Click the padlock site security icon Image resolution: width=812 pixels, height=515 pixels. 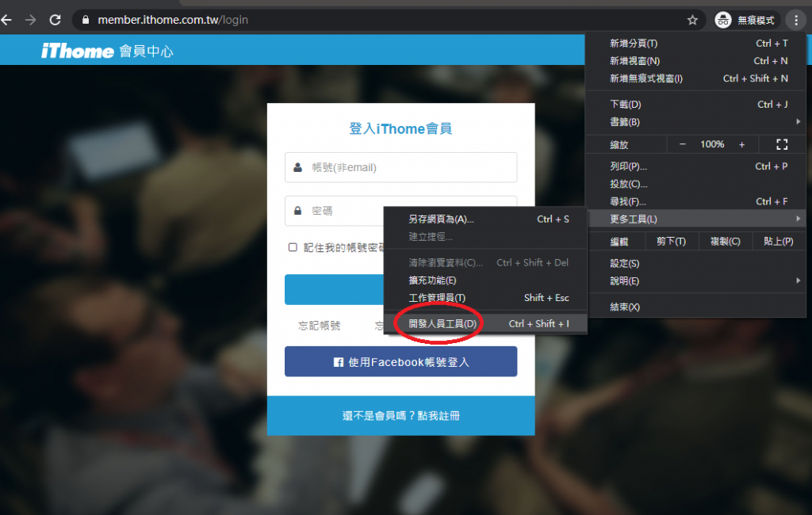[86, 20]
